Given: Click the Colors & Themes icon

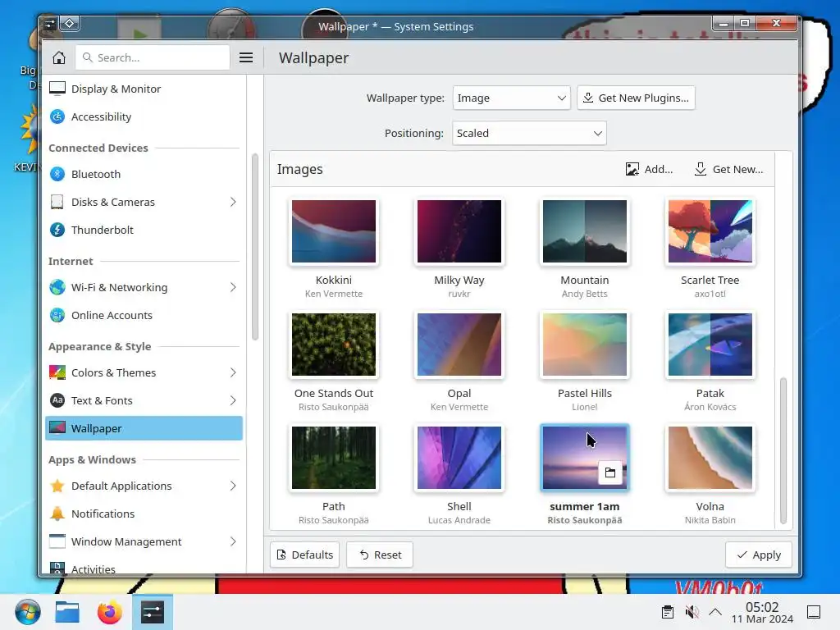Looking at the screenshot, I should pyautogui.click(x=57, y=372).
